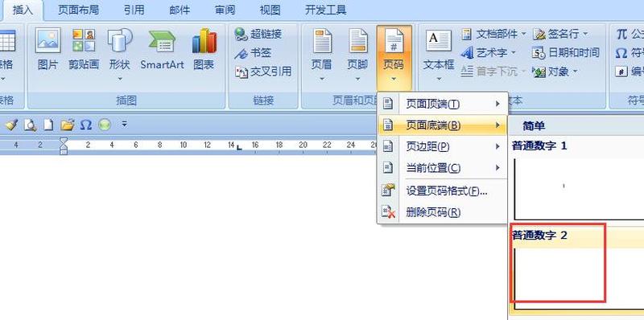This screenshot has height=320, width=644.
Task: Insert a 超链接 hyperlink
Action: pos(258,34)
